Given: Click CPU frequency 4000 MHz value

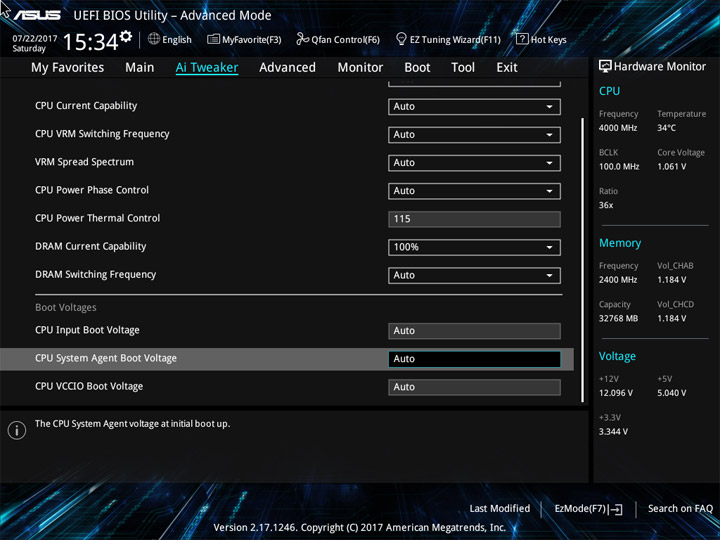Looking at the screenshot, I should (618, 128).
